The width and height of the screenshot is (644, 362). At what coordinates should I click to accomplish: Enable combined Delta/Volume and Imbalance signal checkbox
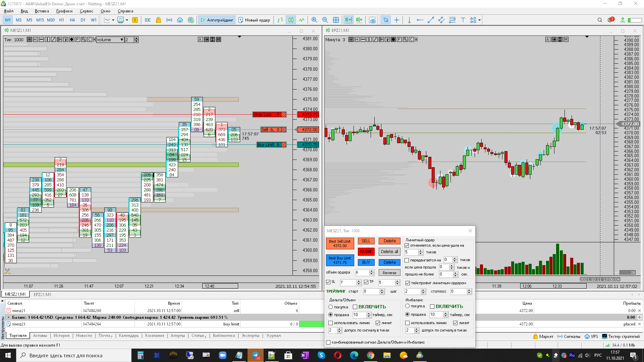point(328,342)
